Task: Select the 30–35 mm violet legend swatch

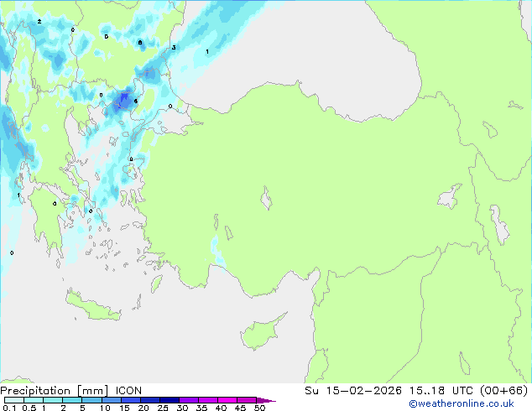Action: pyautogui.click(x=189, y=400)
